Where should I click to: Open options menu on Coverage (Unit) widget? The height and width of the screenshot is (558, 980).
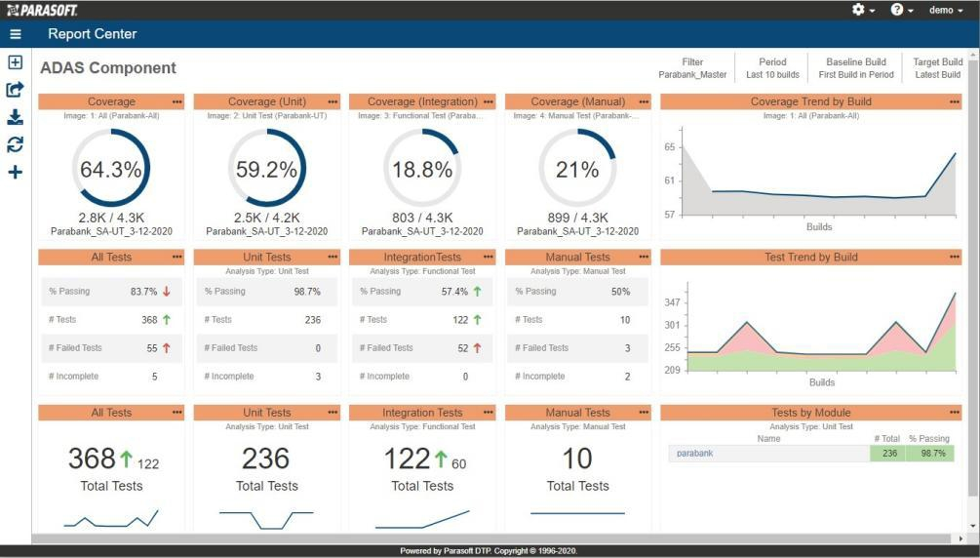pos(333,101)
